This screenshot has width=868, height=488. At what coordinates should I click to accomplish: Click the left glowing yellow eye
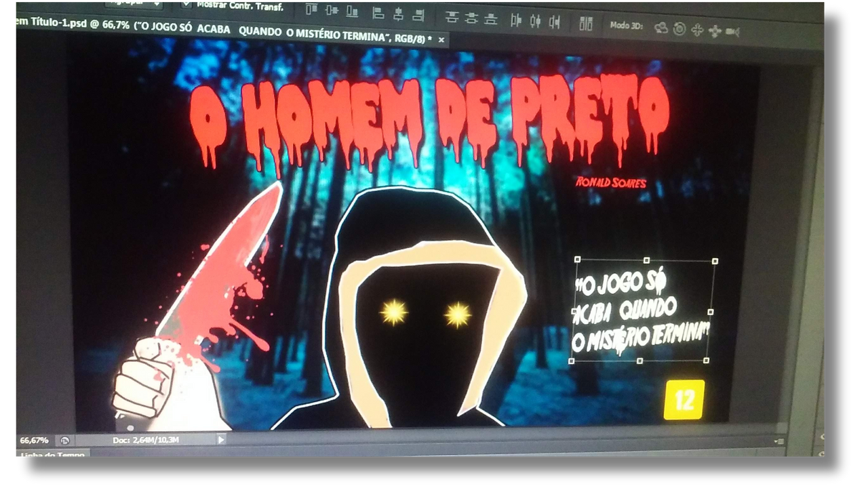(393, 312)
